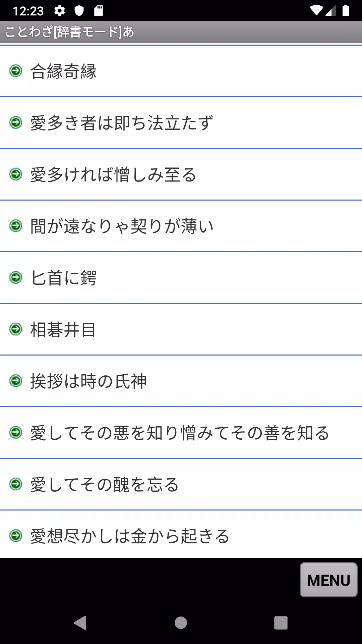This screenshot has height=644, width=362.
Task: Click the green arrow icon beside 匕首に鍔
Action: tap(16, 277)
